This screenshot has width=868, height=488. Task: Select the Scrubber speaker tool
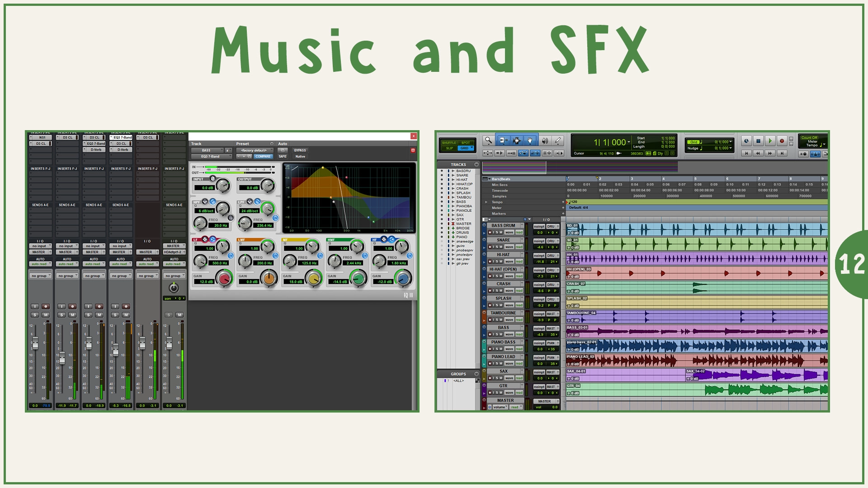coord(545,141)
